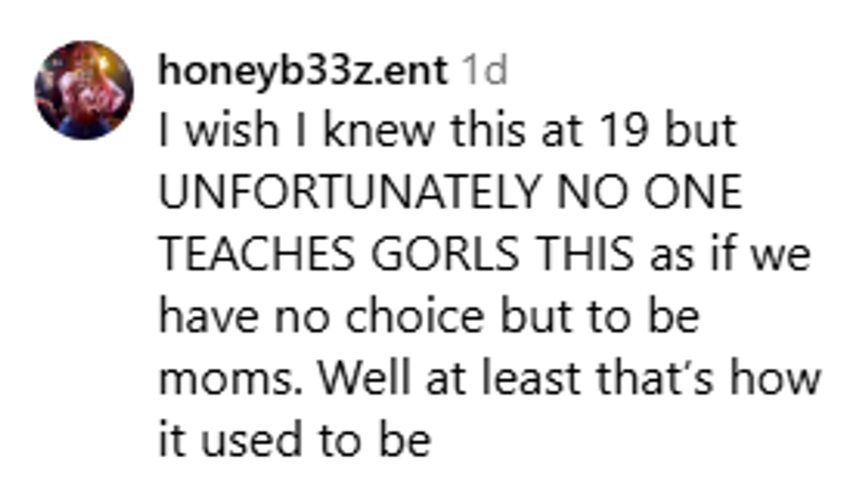Viewport: 868px width, 490px height.
Task: Click the word GORLS in the comment
Action: (x=445, y=254)
